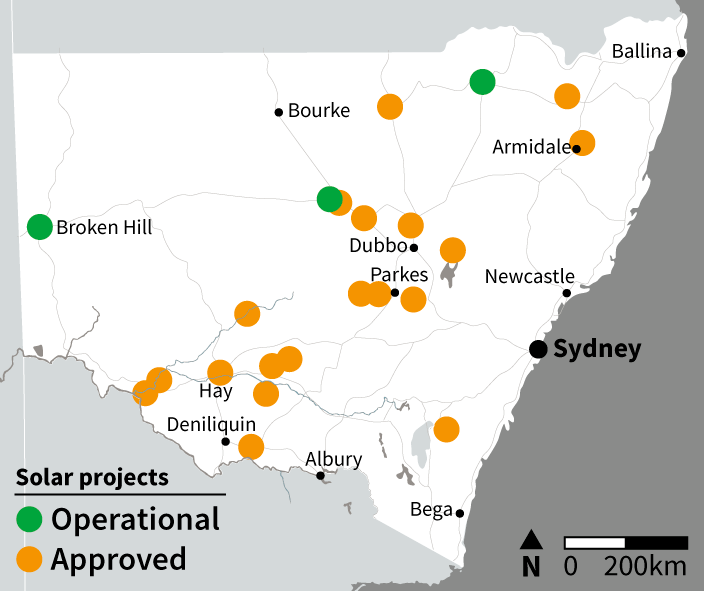
Task: Select the orange marker directly above Hay label
Action: pos(220,372)
